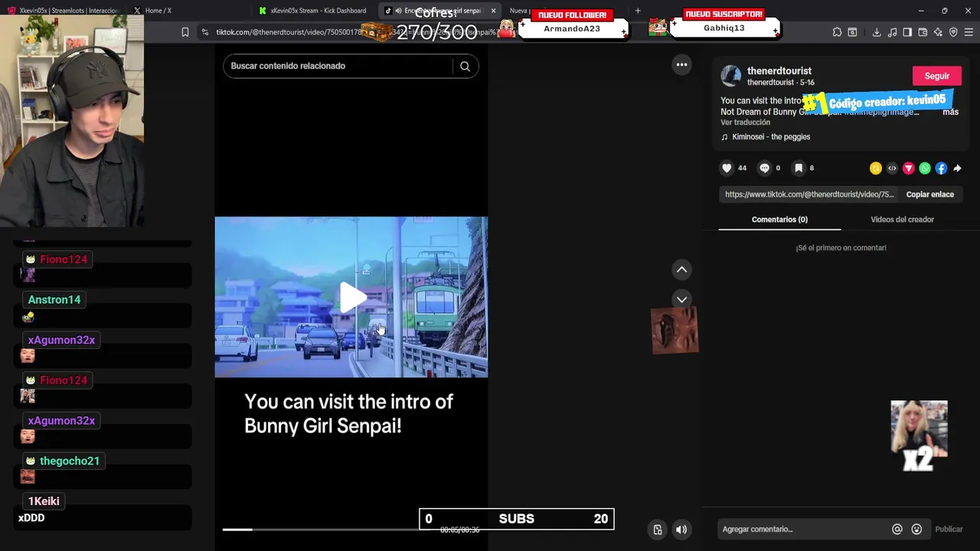Select the Videos del creador tab
This screenshot has width=980, height=551.
pyautogui.click(x=902, y=220)
